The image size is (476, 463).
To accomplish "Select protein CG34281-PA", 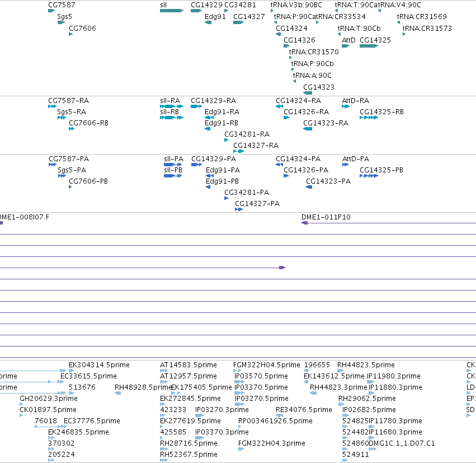I will tap(247, 193).
